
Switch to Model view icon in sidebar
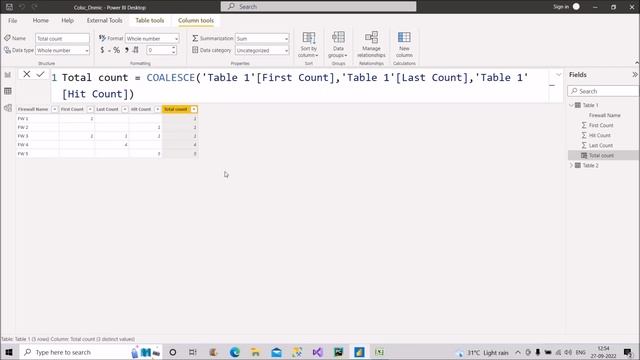[x=8, y=108]
